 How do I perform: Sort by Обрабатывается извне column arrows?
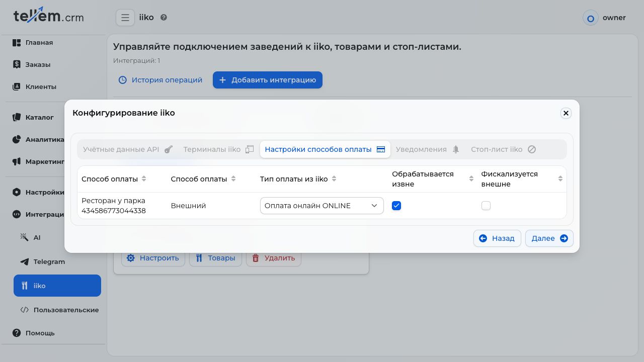click(x=471, y=179)
